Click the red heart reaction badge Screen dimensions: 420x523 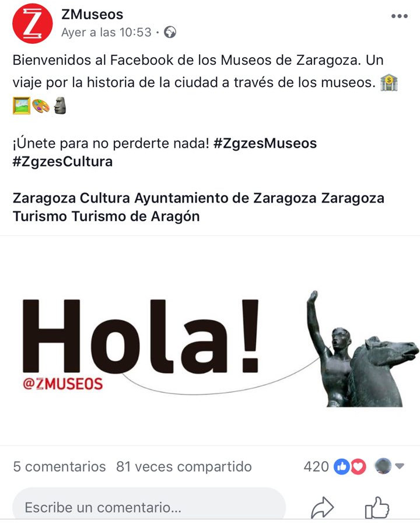click(358, 466)
